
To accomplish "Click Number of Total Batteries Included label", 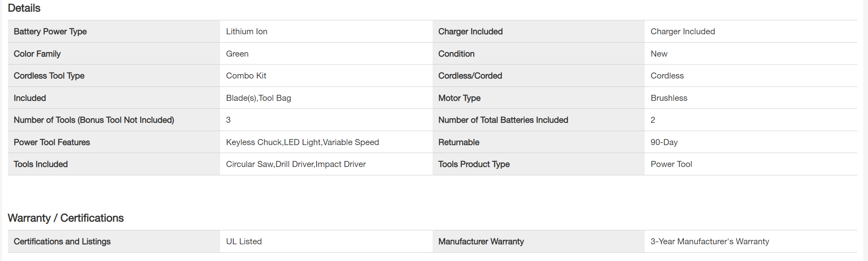I will click(x=503, y=120).
